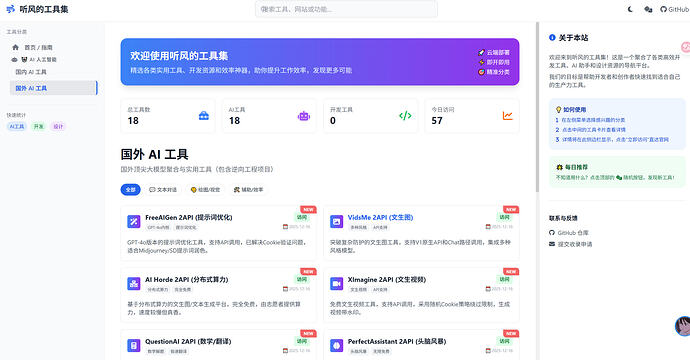
Task: Click 访问 on the VidsMe 2API card
Action: click(x=505, y=217)
